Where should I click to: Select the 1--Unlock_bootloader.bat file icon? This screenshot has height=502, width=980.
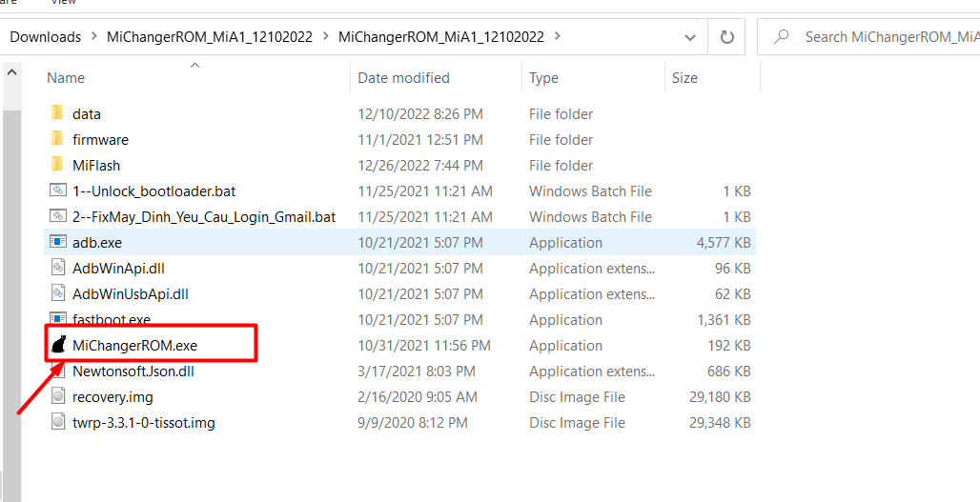(x=58, y=191)
